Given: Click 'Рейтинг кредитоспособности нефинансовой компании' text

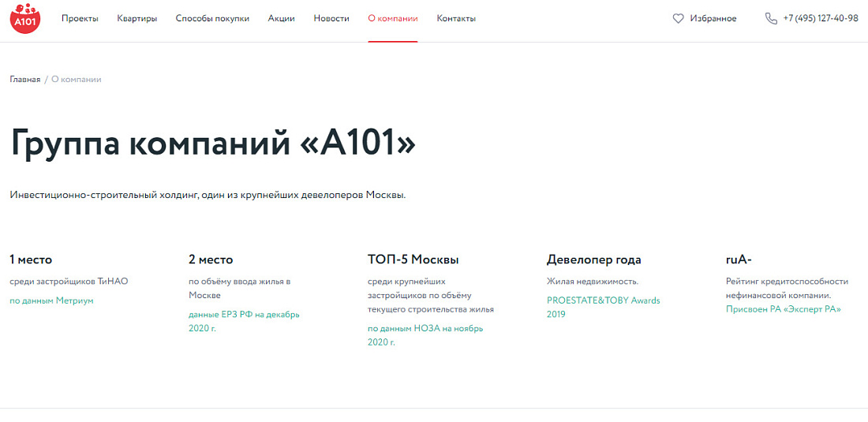Looking at the screenshot, I should (x=788, y=288).
